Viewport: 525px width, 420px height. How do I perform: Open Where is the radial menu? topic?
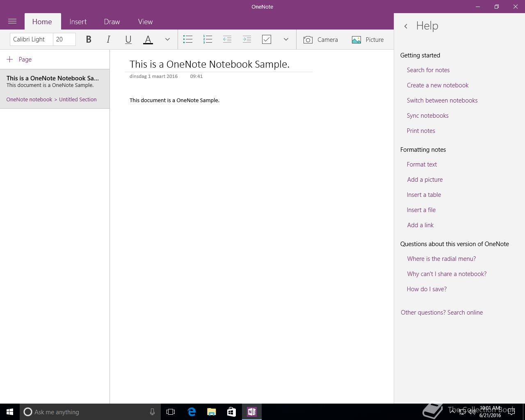[441, 259]
